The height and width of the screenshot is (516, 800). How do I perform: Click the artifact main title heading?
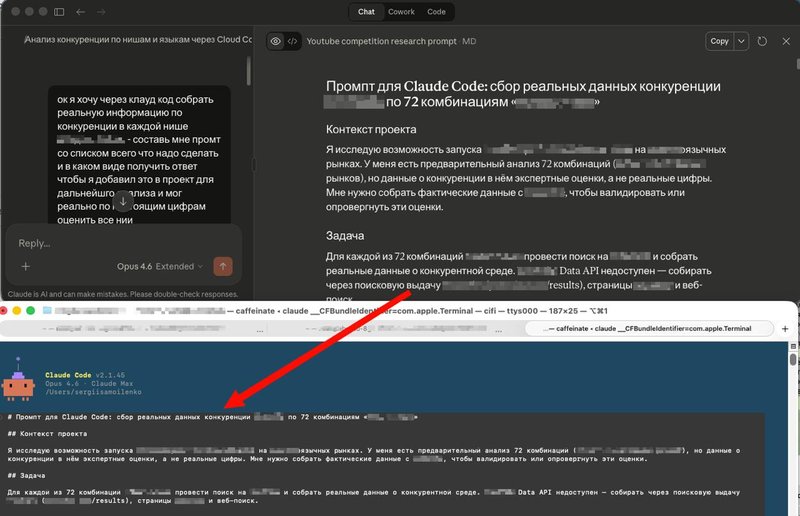(523, 94)
